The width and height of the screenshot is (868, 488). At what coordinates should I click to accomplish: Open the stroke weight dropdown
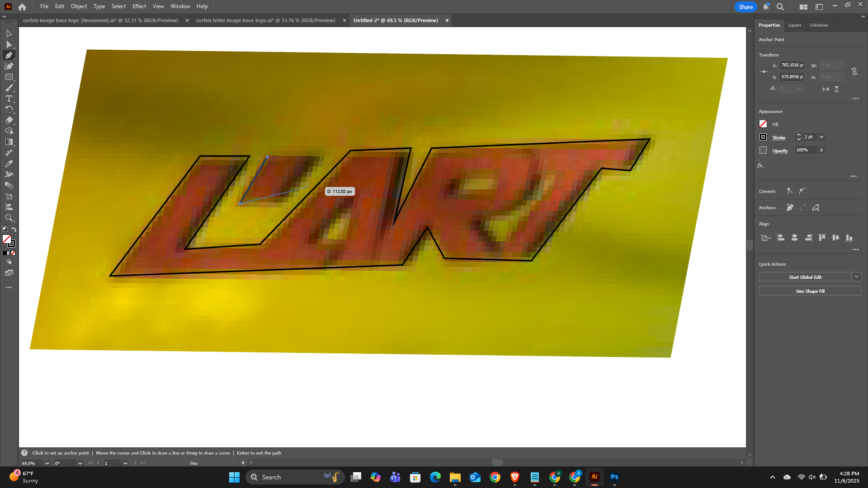(821, 137)
